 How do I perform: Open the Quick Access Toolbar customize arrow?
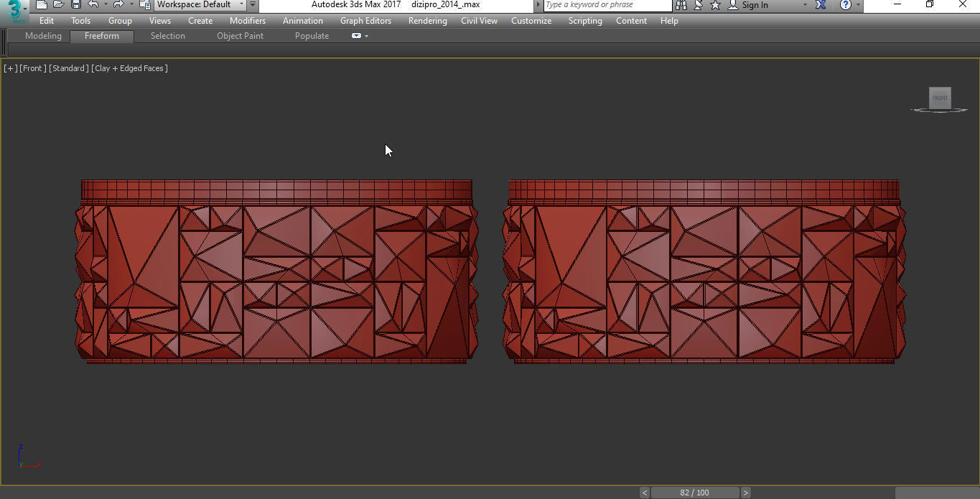point(253,5)
